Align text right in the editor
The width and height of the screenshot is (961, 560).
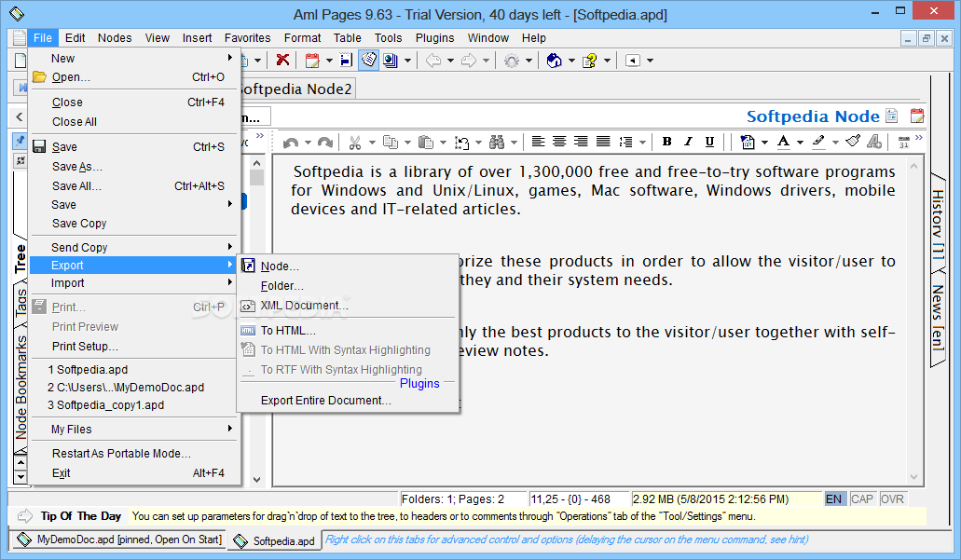pyautogui.click(x=581, y=142)
